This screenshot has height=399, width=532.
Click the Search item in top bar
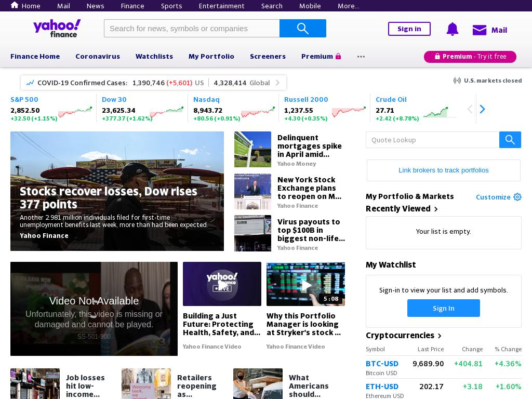point(272,6)
